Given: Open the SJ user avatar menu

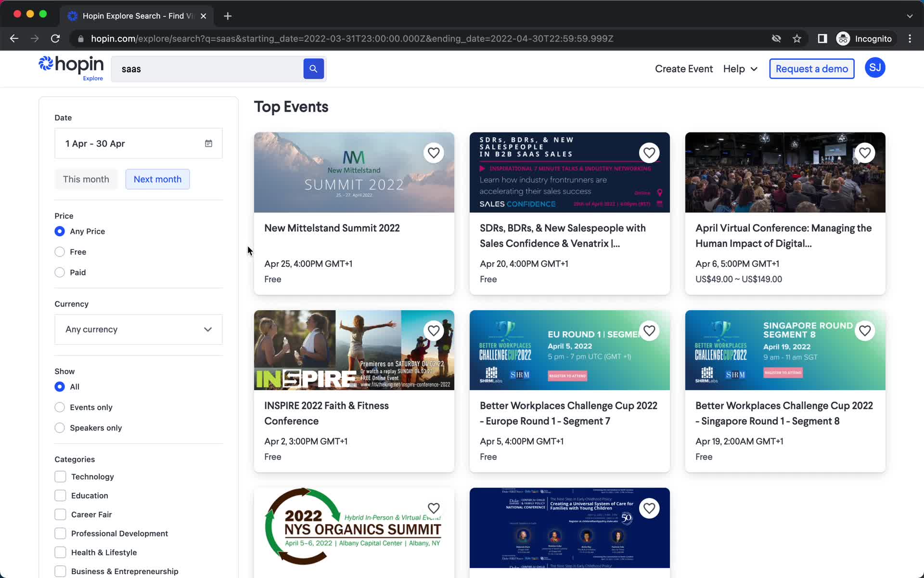Looking at the screenshot, I should [x=875, y=68].
